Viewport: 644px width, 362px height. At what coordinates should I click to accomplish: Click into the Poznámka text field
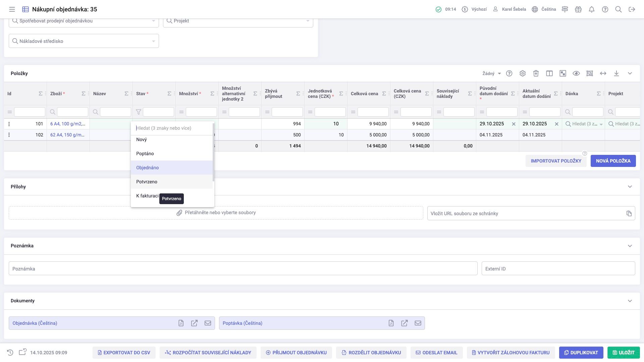[243, 269]
